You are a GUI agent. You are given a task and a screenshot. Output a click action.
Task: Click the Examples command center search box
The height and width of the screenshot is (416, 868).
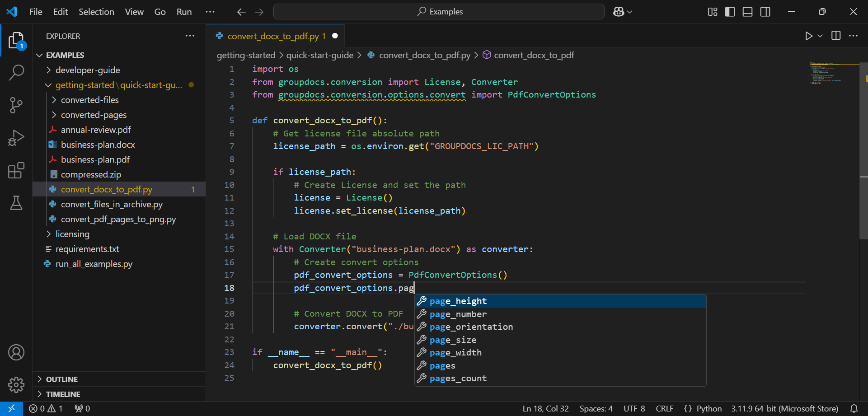click(x=439, y=12)
